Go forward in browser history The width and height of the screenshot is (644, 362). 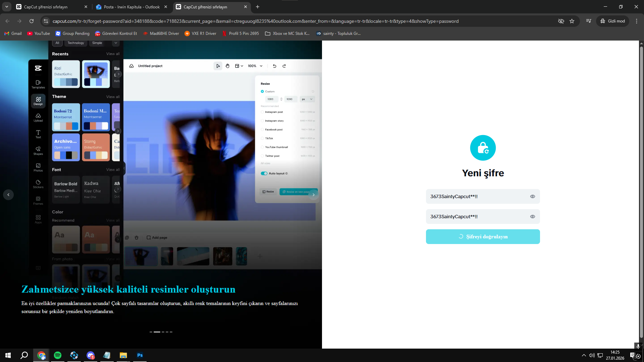[19, 21]
